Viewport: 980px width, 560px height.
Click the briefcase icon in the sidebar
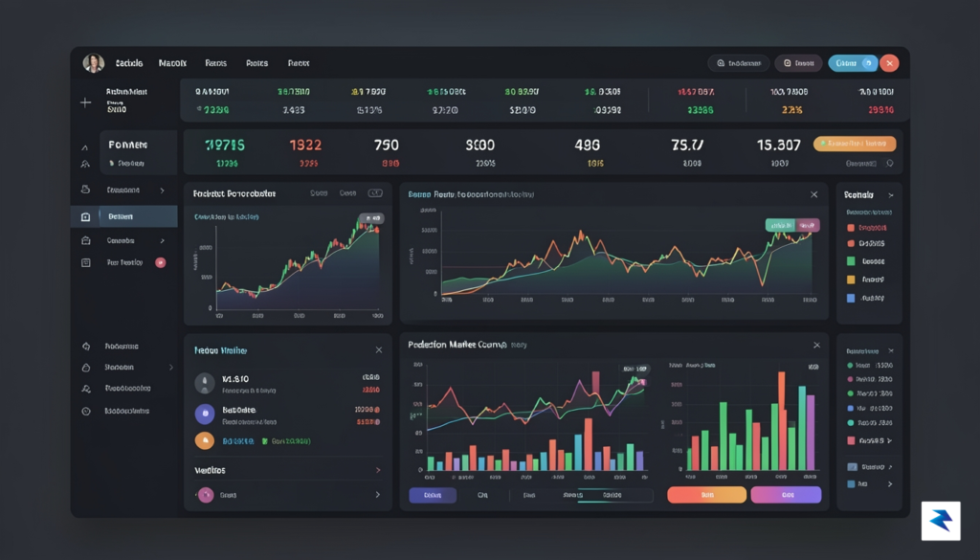click(x=85, y=240)
